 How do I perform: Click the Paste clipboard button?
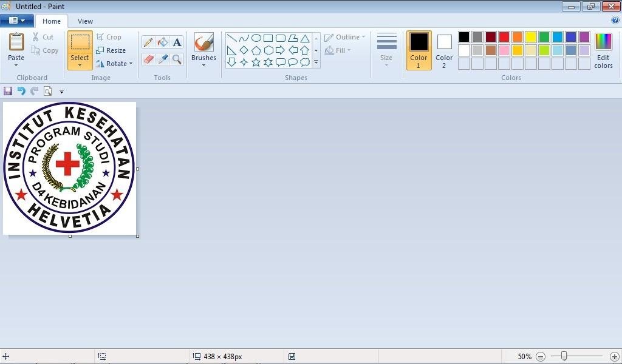16,42
